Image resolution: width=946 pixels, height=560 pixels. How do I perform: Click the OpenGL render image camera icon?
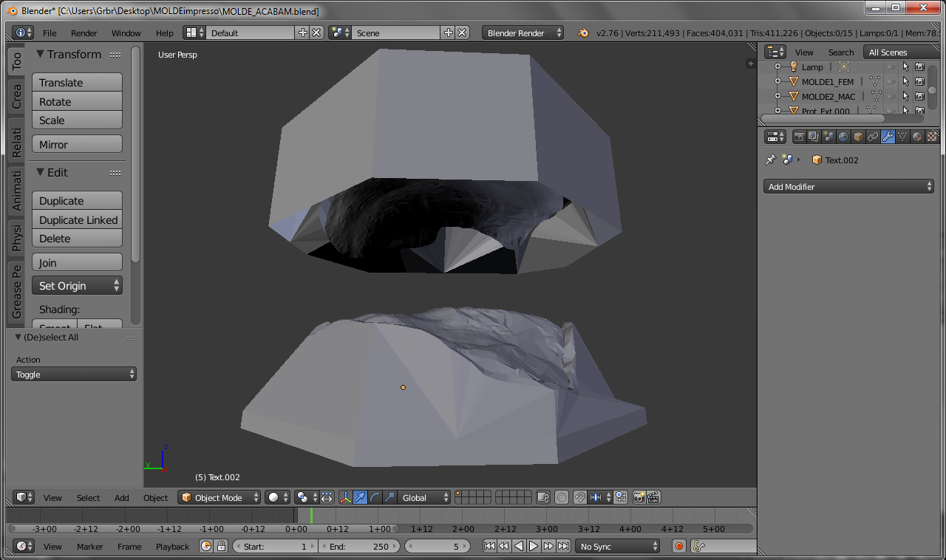pos(639,497)
